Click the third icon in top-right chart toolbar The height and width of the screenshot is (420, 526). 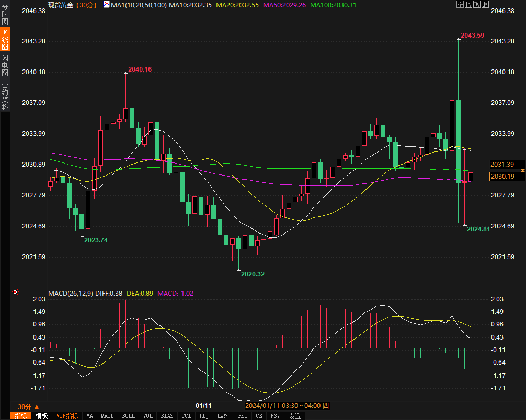478,5
